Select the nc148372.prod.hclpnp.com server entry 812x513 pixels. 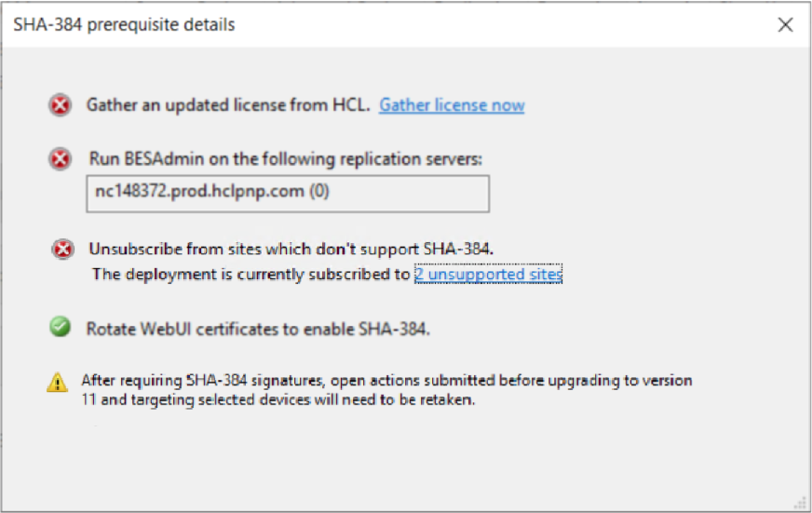201,193
